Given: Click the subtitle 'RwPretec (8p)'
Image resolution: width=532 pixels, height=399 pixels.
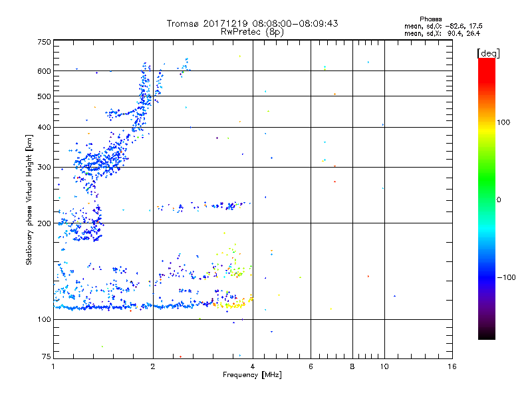Looking at the screenshot, I should pos(252,32).
